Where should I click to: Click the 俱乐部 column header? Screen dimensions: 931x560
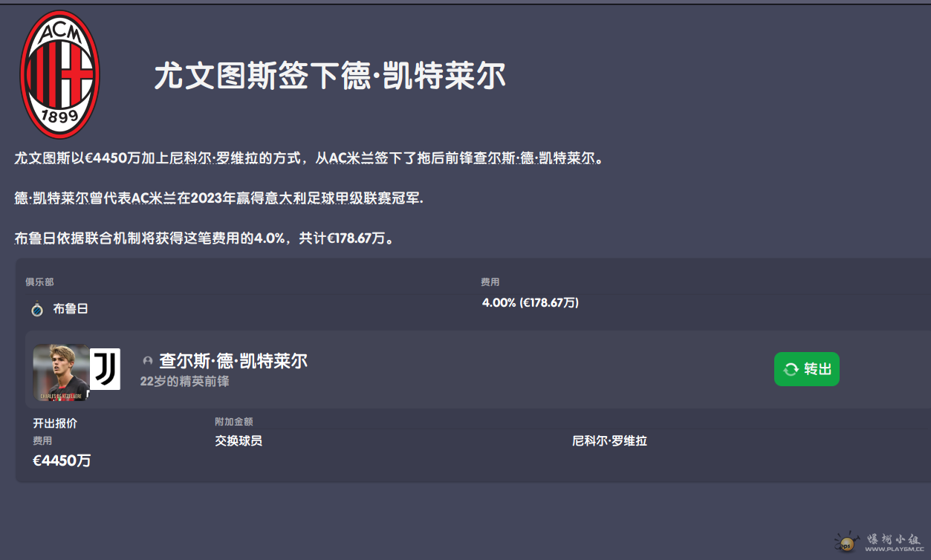pyautogui.click(x=39, y=282)
